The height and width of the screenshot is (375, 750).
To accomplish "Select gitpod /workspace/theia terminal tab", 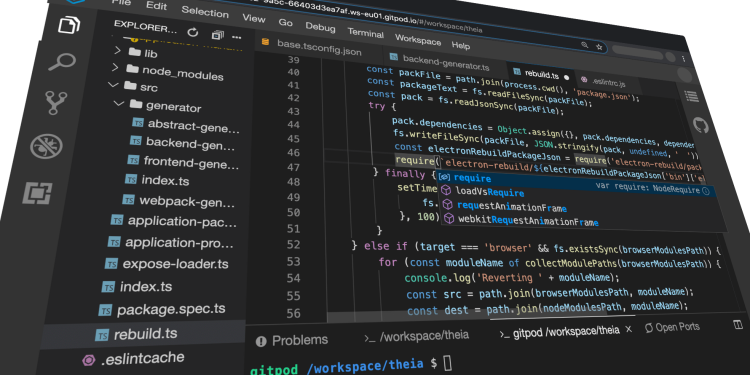I will click(x=560, y=331).
